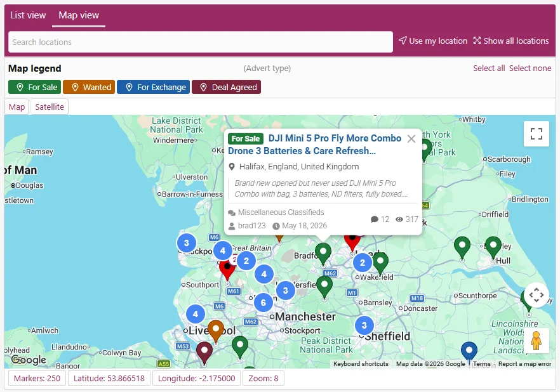Toggle fullscreen map view
The height and width of the screenshot is (392, 560).
536,134
